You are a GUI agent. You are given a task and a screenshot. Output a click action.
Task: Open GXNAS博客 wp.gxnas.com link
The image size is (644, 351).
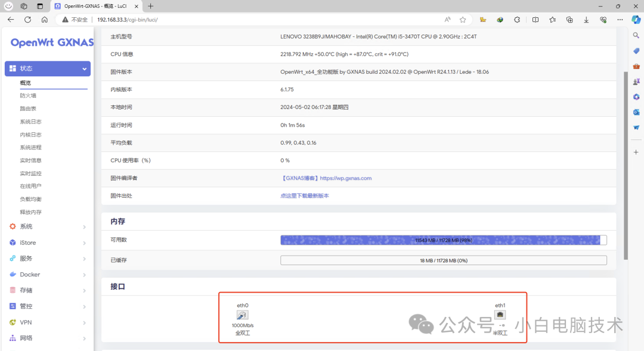(x=326, y=178)
